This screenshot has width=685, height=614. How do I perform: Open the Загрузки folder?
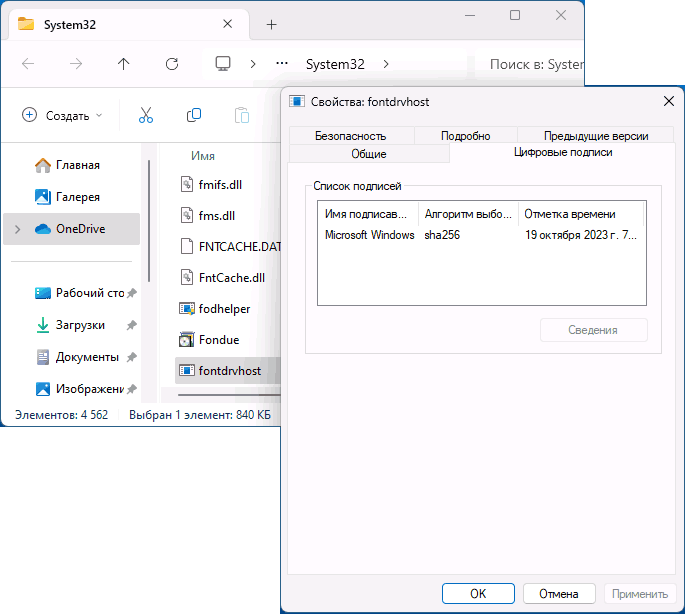tap(70, 325)
